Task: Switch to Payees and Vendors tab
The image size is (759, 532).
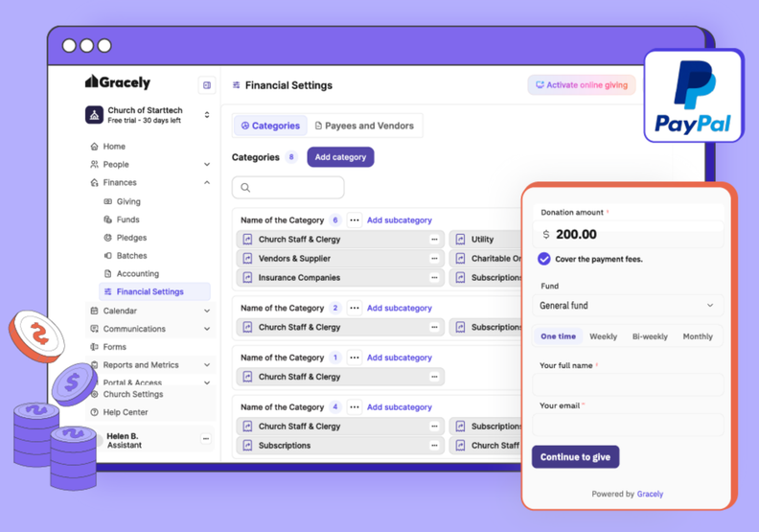Action: tap(364, 126)
